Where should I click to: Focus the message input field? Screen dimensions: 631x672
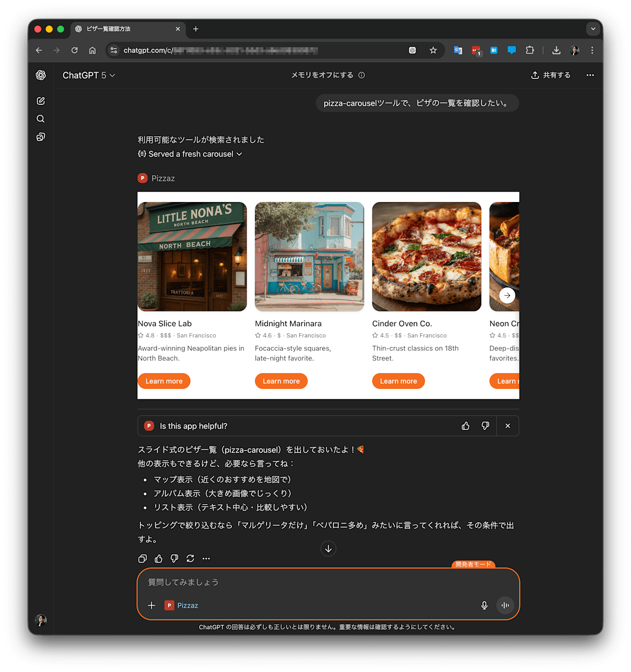[x=328, y=582]
